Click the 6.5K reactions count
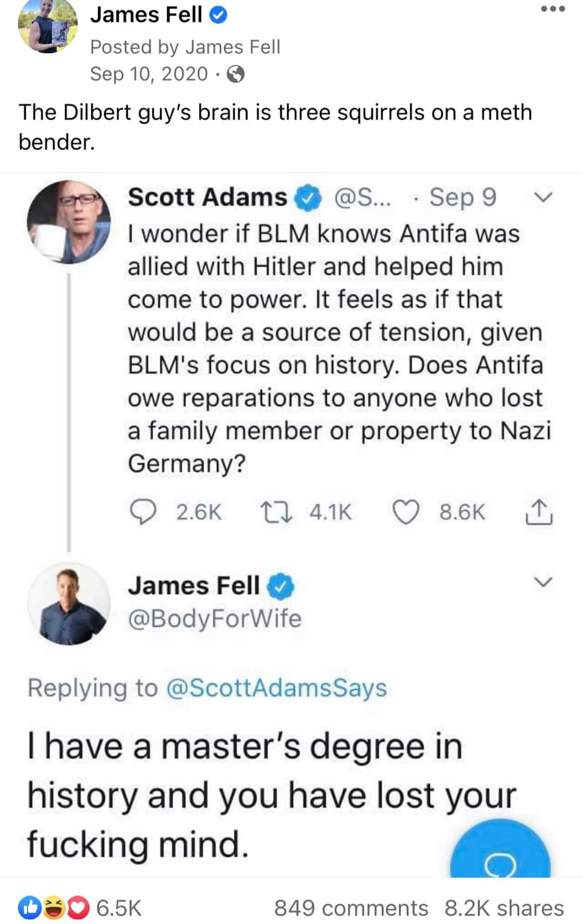583x924 pixels. [119, 908]
